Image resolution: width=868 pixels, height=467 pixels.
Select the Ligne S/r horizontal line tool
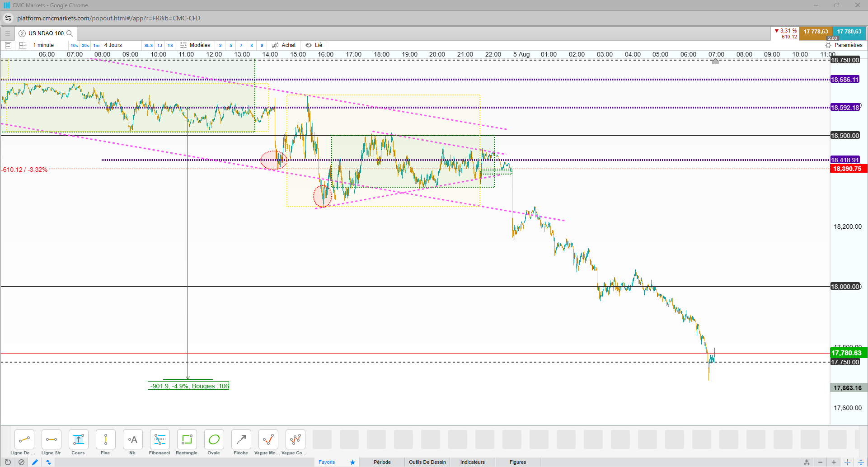[x=51, y=439]
